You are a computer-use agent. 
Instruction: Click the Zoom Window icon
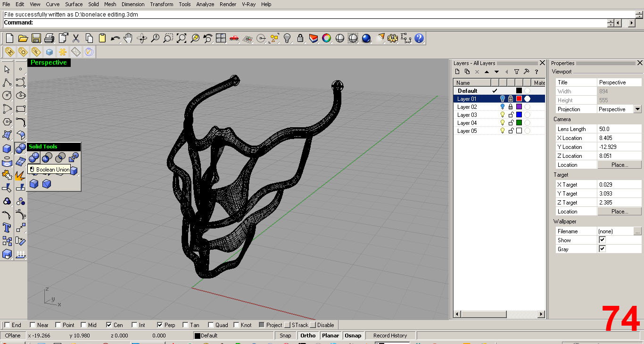click(168, 38)
